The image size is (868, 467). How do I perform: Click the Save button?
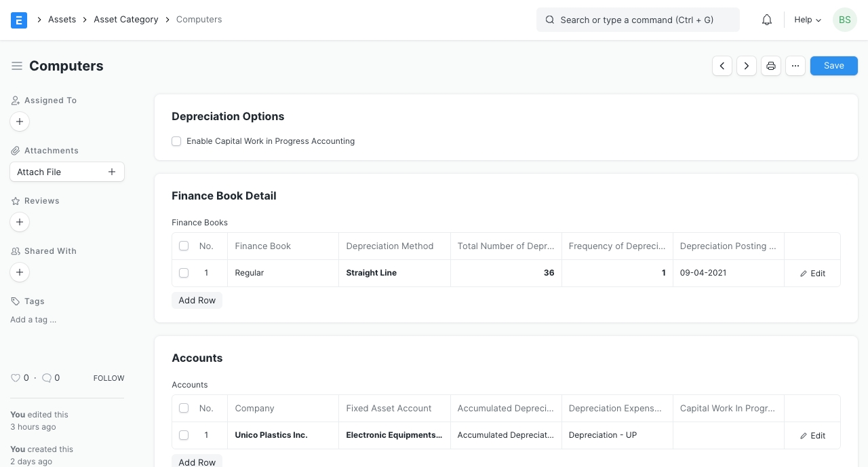(833, 66)
